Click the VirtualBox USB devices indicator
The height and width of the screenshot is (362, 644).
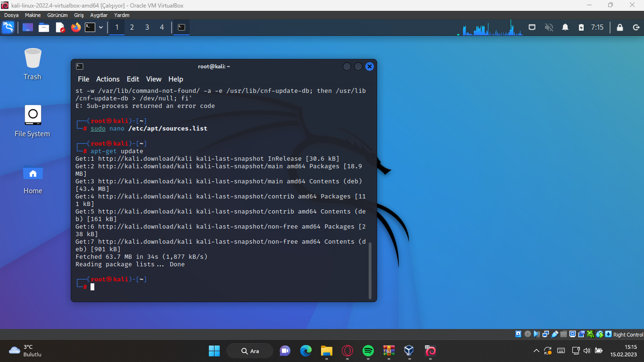click(x=555, y=334)
